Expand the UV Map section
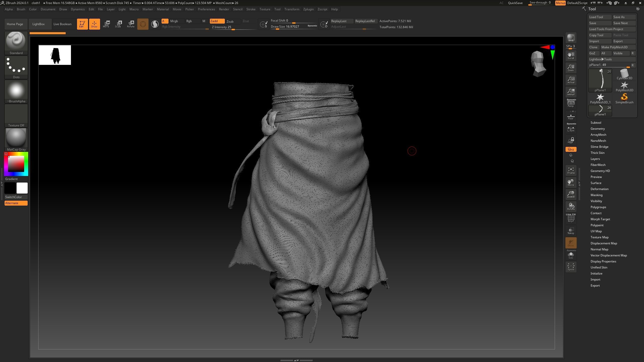 [x=596, y=231]
